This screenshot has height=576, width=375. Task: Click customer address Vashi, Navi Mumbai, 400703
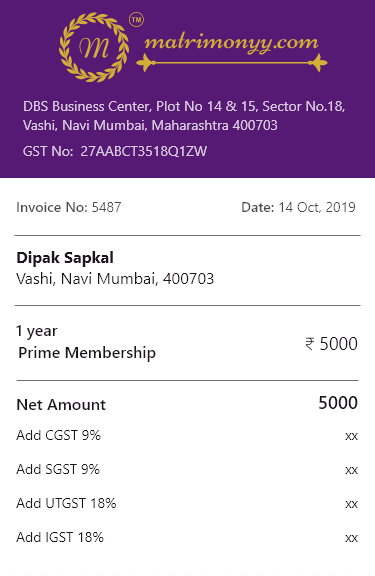(x=115, y=279)
